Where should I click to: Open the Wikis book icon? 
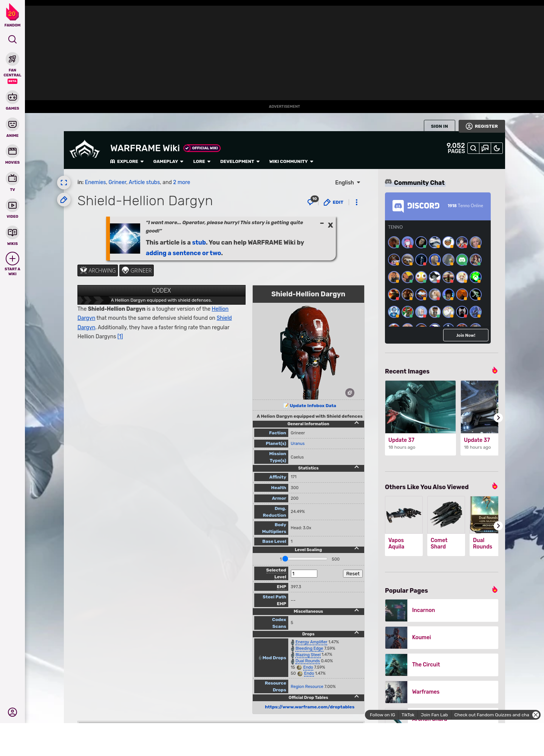12,232
